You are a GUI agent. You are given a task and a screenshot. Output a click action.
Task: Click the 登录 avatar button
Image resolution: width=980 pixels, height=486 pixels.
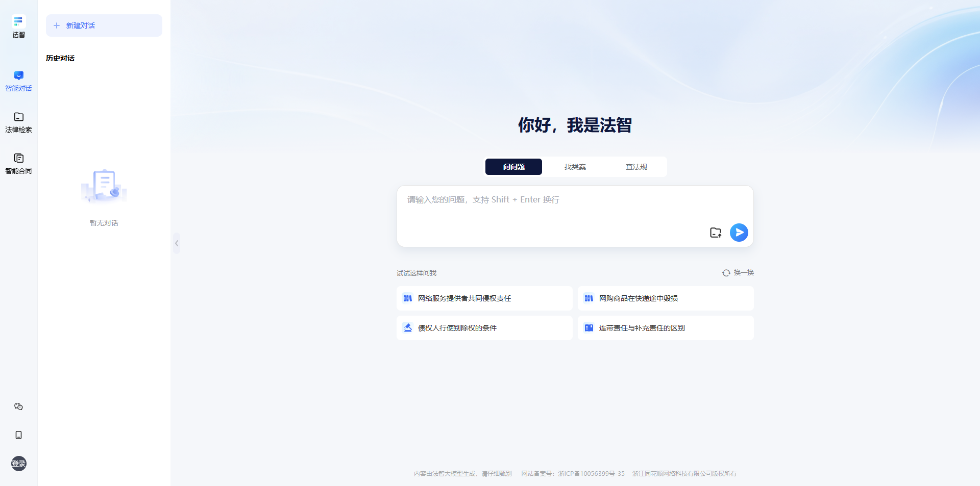coord(18,464)
